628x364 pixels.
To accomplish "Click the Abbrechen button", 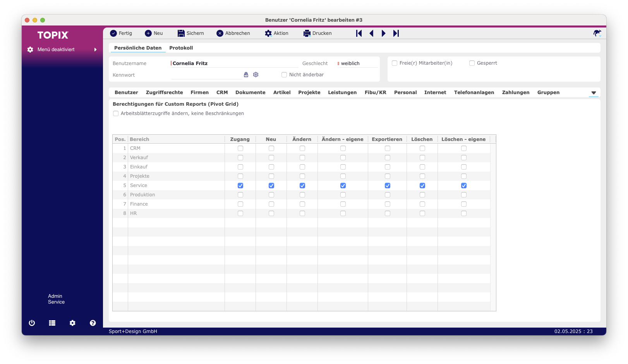I will [233, 33].
